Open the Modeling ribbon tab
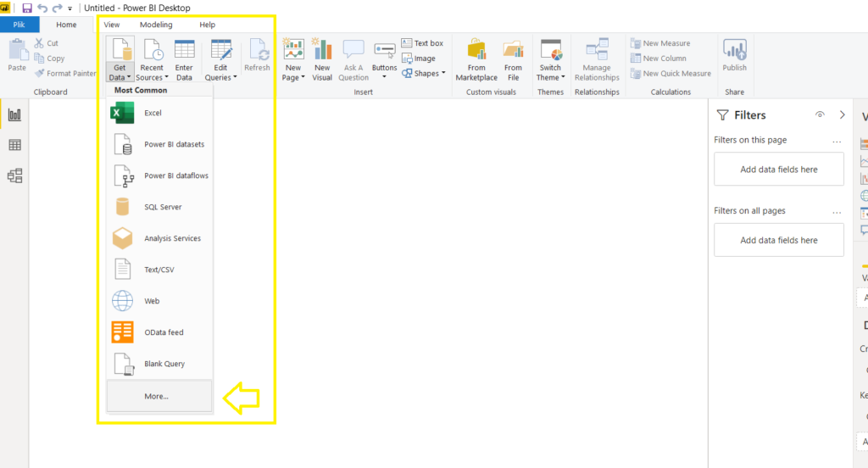Viewport: 868px width, 468px height. (156, 25)
